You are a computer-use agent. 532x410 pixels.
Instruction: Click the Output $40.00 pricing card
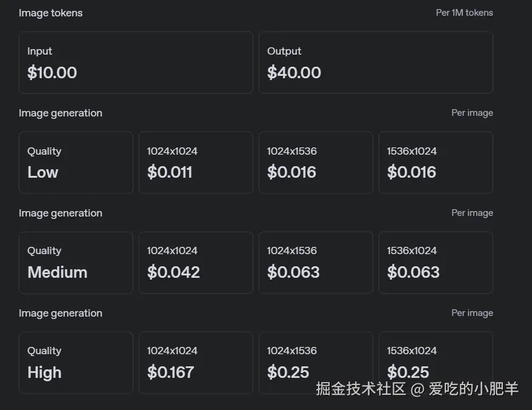coord(376,62)
